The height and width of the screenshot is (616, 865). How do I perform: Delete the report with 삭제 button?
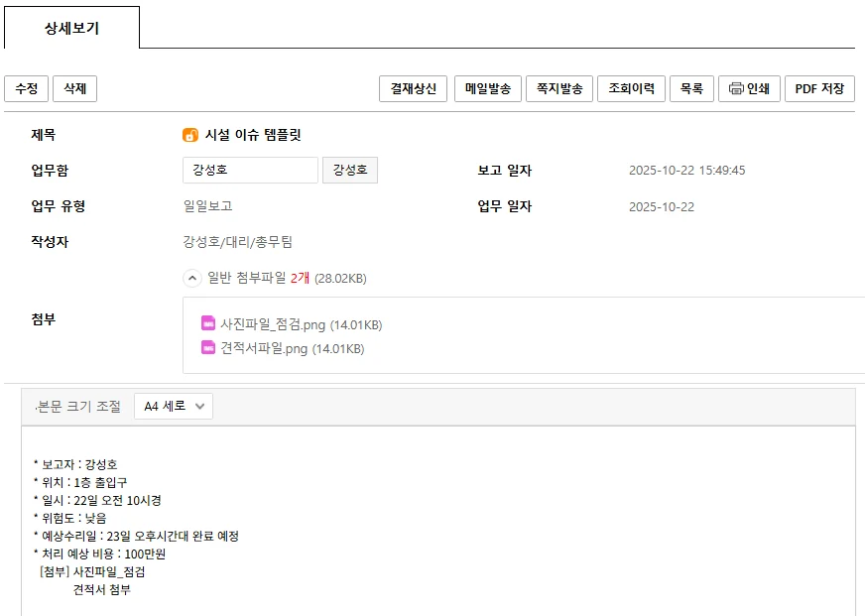click(x=74, y=88)
